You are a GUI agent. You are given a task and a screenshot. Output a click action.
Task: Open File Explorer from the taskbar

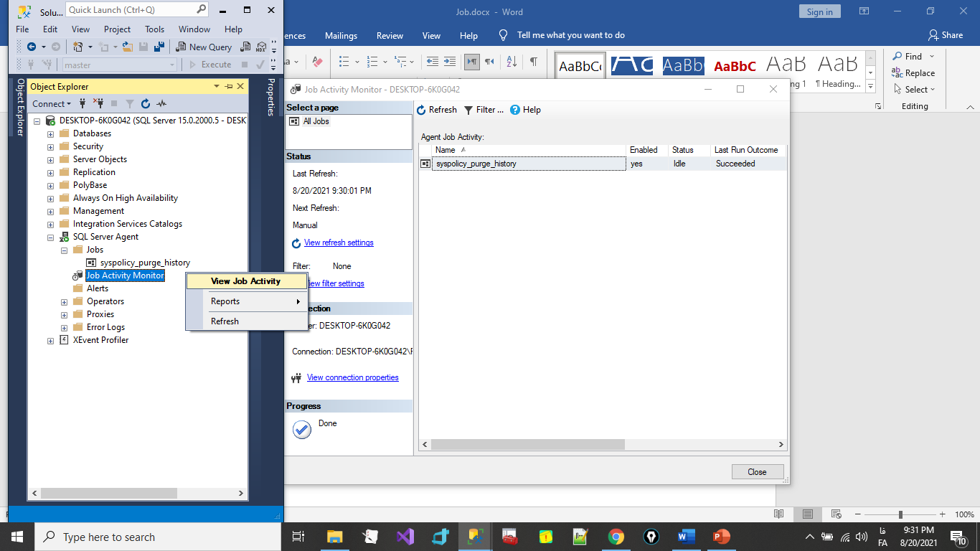[x=334, y=537]
